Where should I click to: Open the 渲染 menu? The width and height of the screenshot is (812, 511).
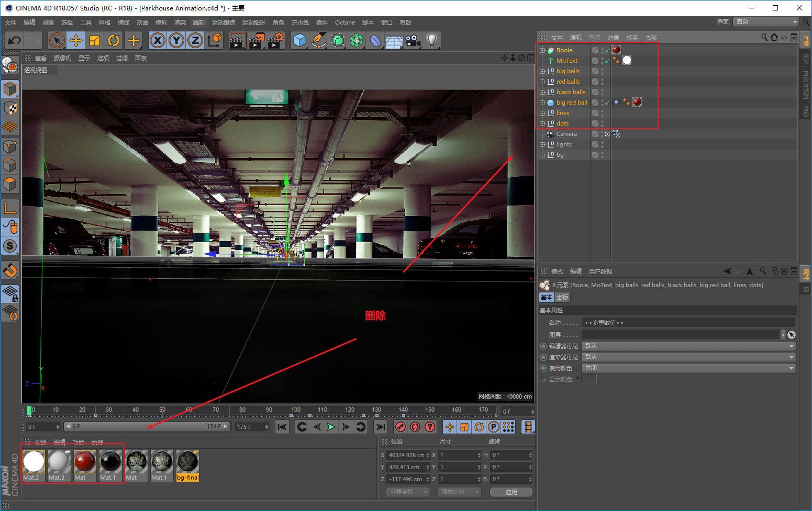click(x=180, y=22)
